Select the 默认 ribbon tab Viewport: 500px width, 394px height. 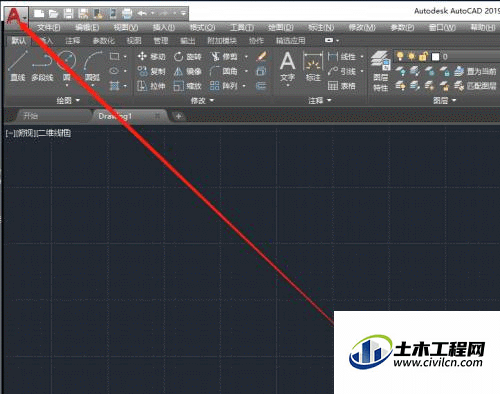(x=19, y=41)
